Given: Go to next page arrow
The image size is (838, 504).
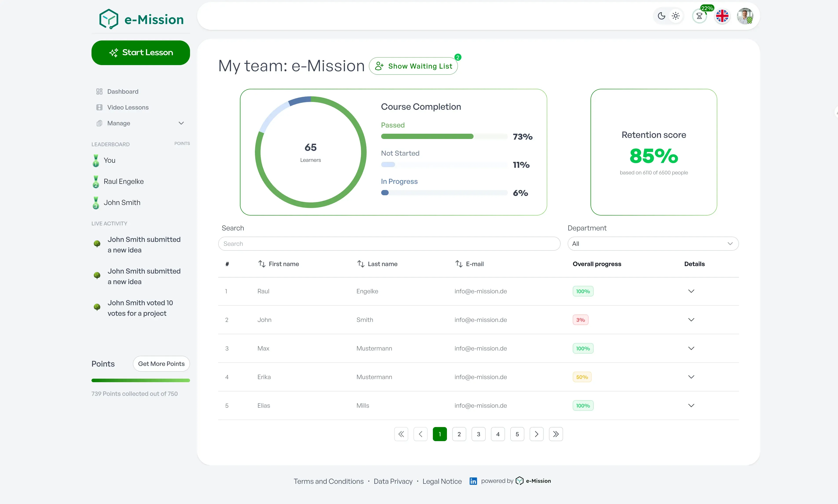Looking at the screenshot, I should pos(536,434).
